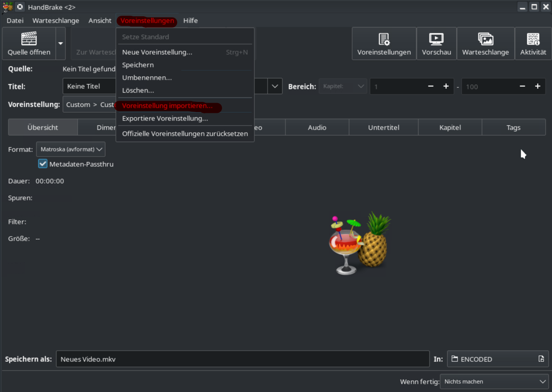Open the Vorschau preview icon
The height and width of the screenshot is (392, 552).
(x=436, y=39)
